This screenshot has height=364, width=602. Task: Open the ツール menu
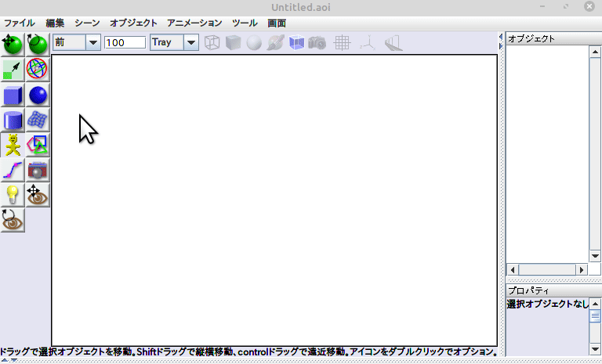point(245,23)
